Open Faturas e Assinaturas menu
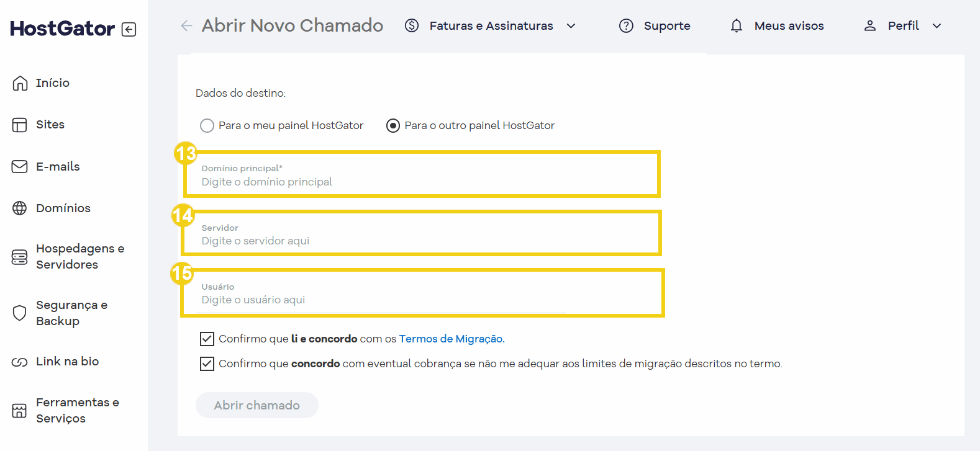The width and height of the screenshot is (980, 451). click(x=491, y=25)
